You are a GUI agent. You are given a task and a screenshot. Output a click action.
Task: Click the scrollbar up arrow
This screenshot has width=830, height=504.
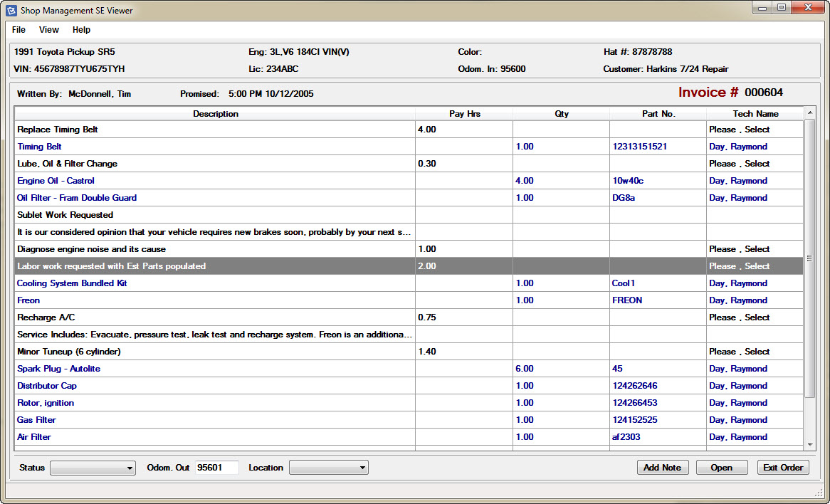tap(810, 112)
